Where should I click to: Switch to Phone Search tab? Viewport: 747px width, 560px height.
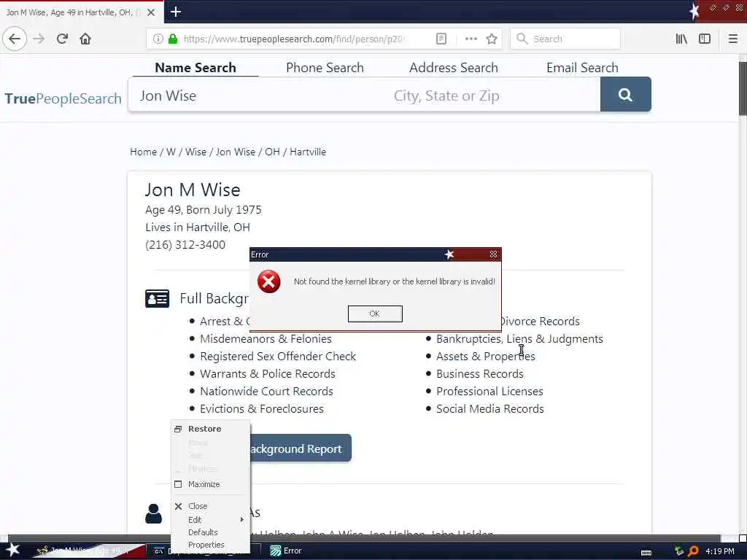click(325, 68)
